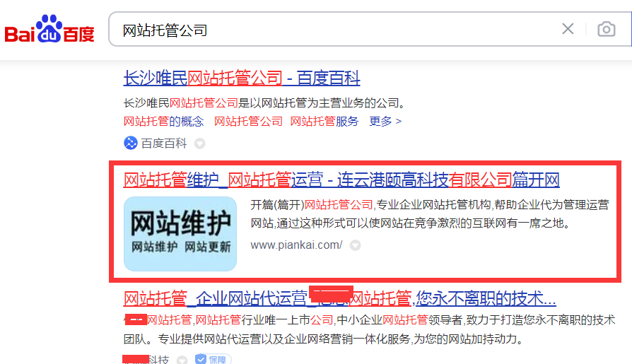Click the 保障 badge
This screenshot has width=632, height=364.
[213, 359]
